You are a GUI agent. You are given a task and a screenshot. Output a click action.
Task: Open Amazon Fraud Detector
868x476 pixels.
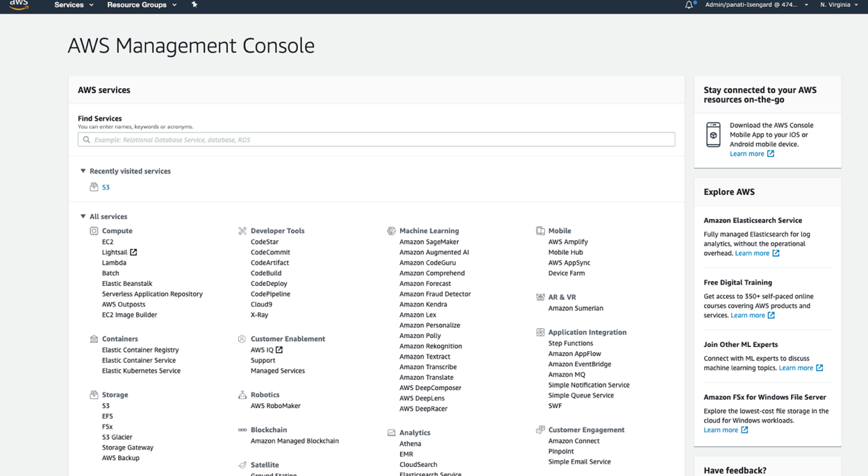coord(435,294)
